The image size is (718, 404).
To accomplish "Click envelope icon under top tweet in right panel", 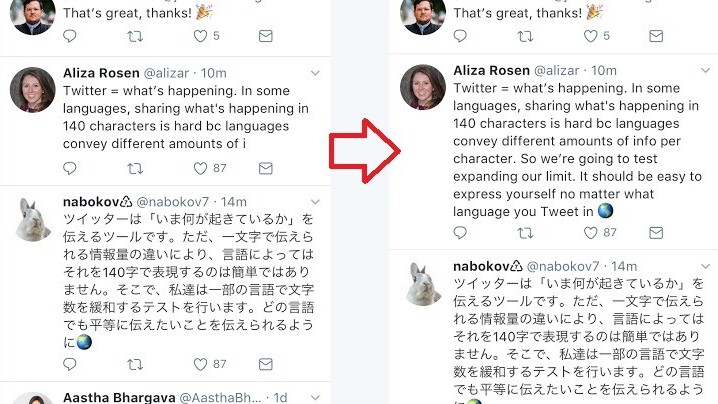I will coord(657,36).
